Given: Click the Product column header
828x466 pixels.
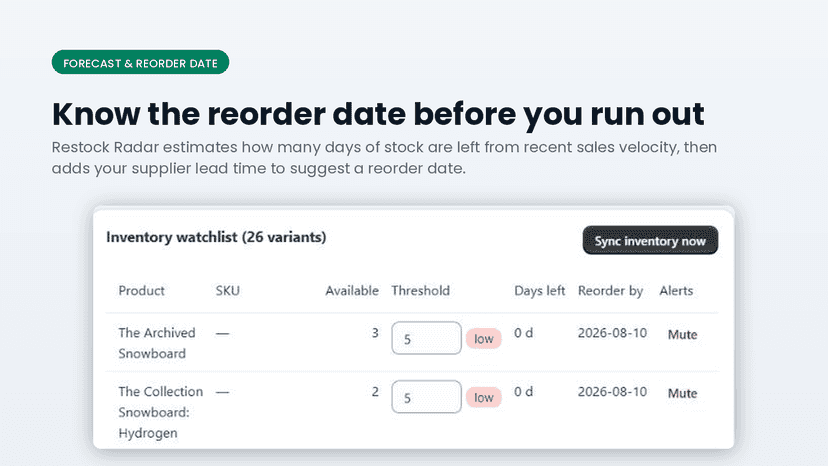Looking at the screenshot, I should pos(142,291).
